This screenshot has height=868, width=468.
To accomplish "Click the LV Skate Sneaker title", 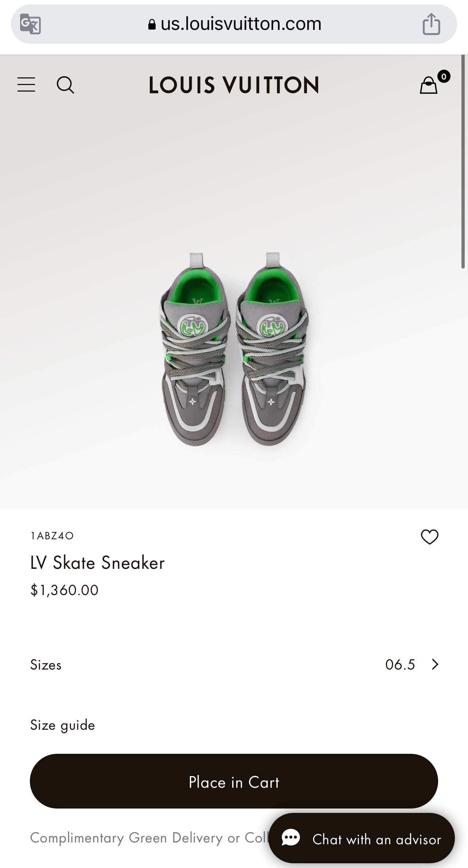I will tap(97, 563).
